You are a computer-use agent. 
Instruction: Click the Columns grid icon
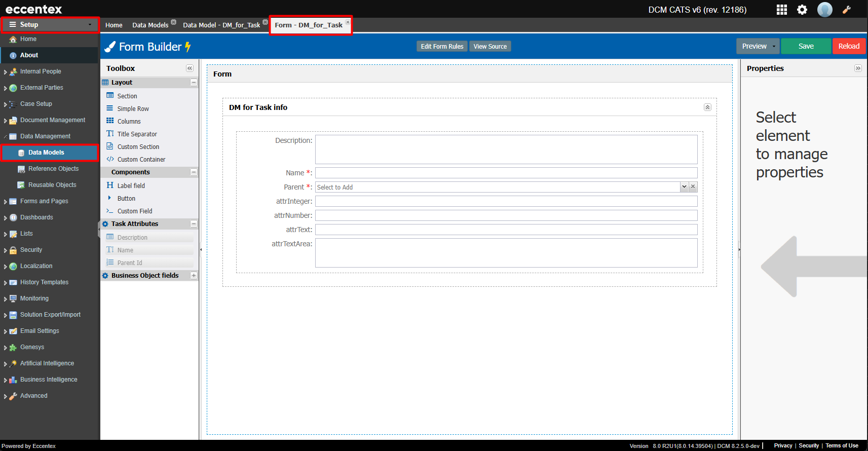click(x=110, y=121)
